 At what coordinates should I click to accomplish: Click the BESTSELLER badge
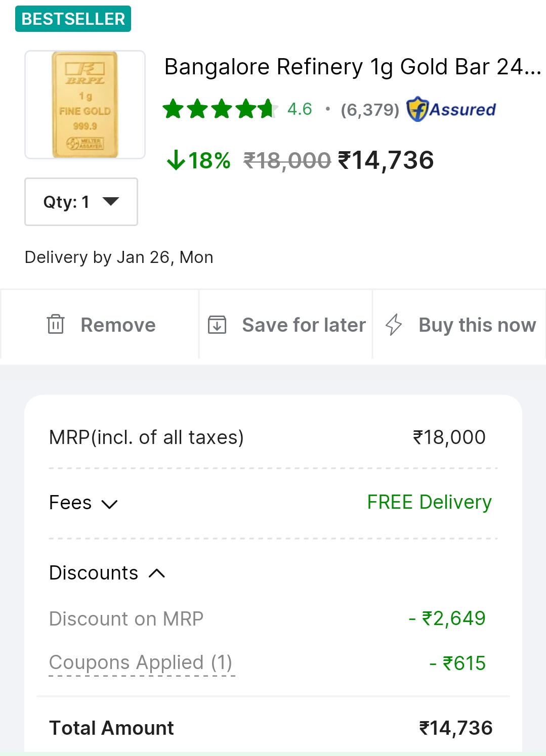tap(73, 18)
